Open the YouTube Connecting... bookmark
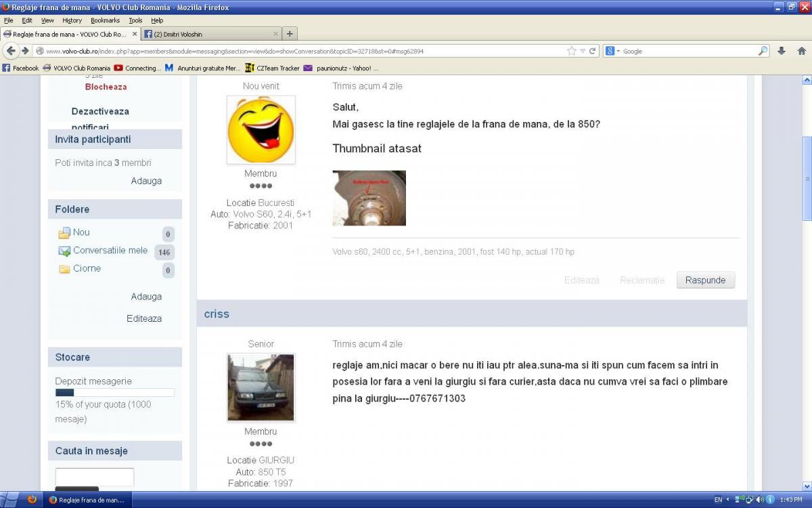 (137, 68)
